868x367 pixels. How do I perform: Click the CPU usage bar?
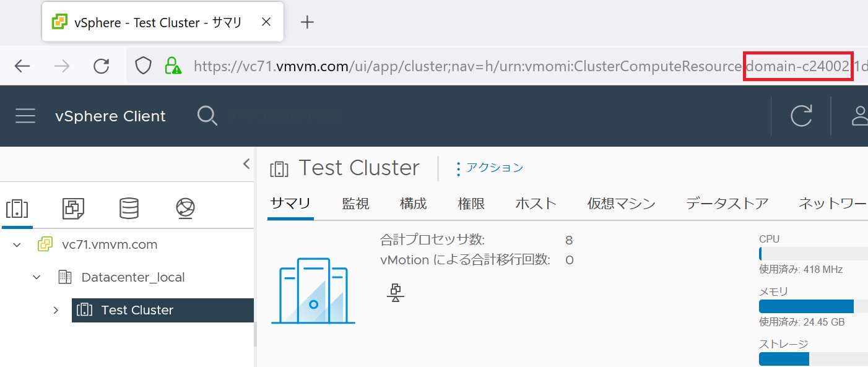click(x=814, y=254)
